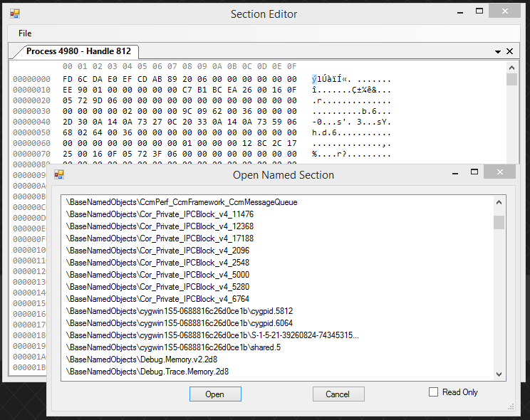Click the Section Editor title bar app icon
The width and height of the screenshot is (530, 420).
pos(14,14)
